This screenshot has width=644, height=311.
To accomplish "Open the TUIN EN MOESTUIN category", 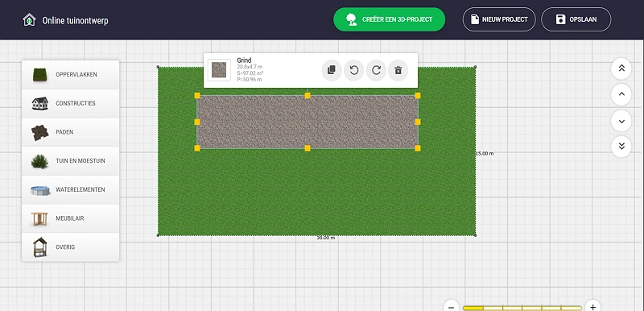I will [x=70, y=161].
